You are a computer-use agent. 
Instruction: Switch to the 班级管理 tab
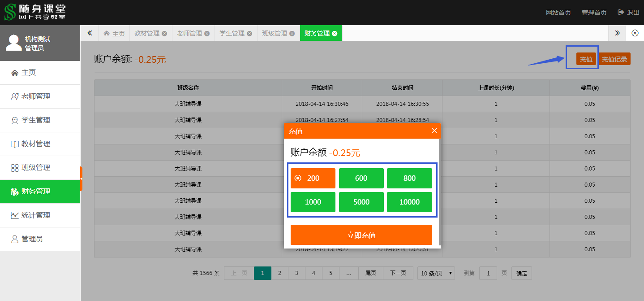click(274, 34)
